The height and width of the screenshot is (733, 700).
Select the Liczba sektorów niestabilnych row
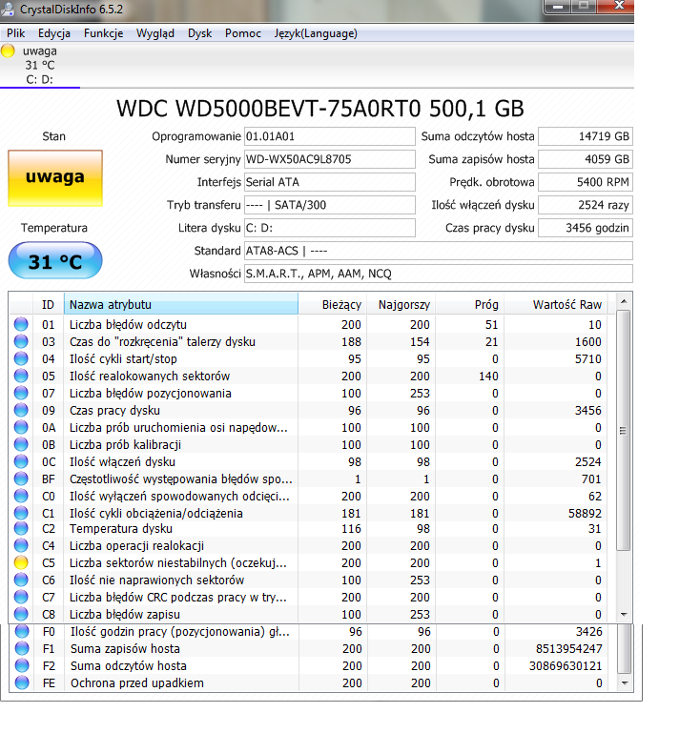309,562
